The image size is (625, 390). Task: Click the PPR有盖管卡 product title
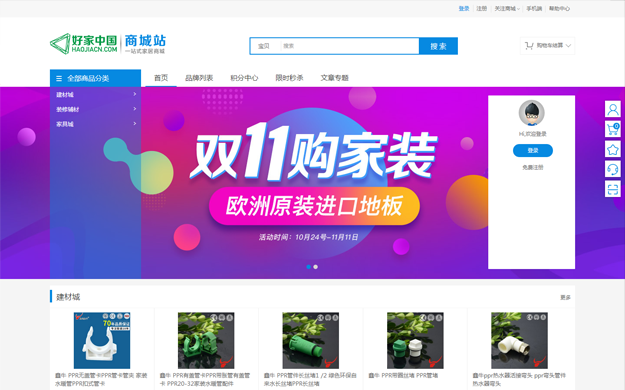click(205, 379)
